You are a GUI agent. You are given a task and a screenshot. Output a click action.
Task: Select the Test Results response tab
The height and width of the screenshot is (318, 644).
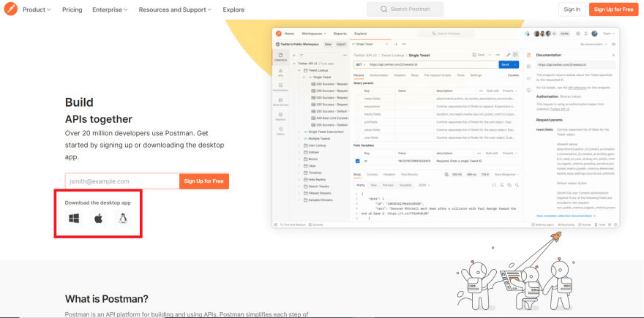pyautogui.click(x=409, y=175)
